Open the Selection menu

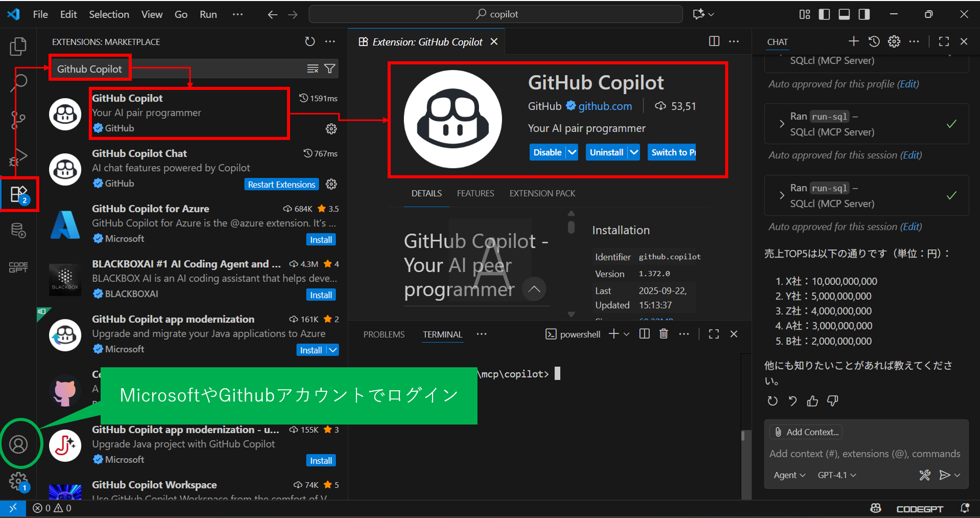tap(109, 14)
